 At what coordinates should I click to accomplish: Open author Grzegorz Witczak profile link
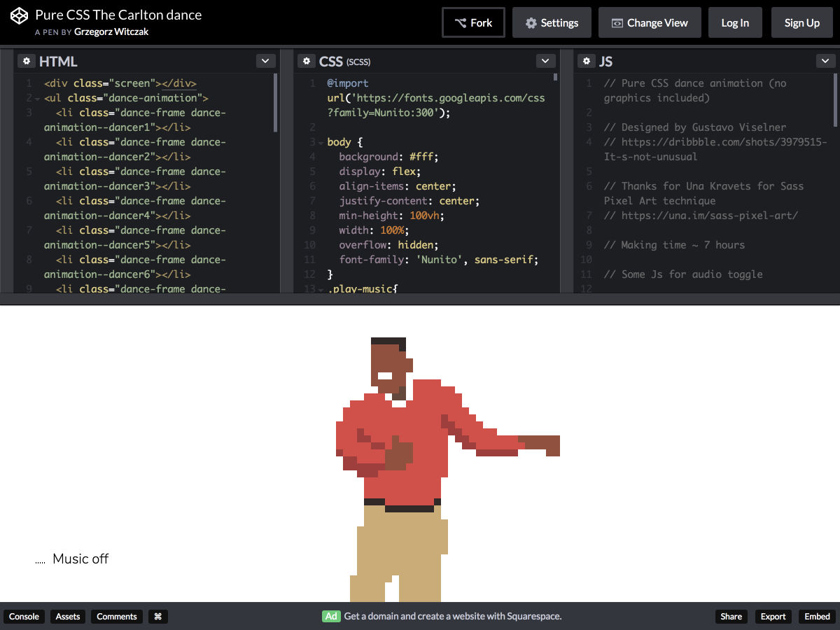tap(111, 31)
